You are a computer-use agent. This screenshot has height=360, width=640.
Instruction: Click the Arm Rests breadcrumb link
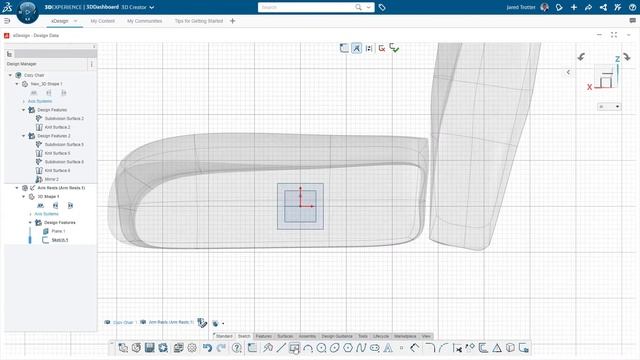coord(171,322)
